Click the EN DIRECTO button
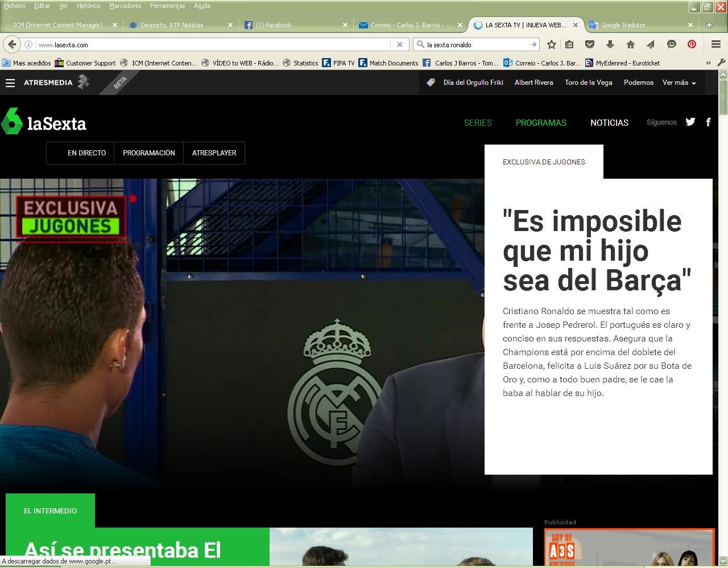This screenshot has width=728, height=568. click(x=86, y=153)
